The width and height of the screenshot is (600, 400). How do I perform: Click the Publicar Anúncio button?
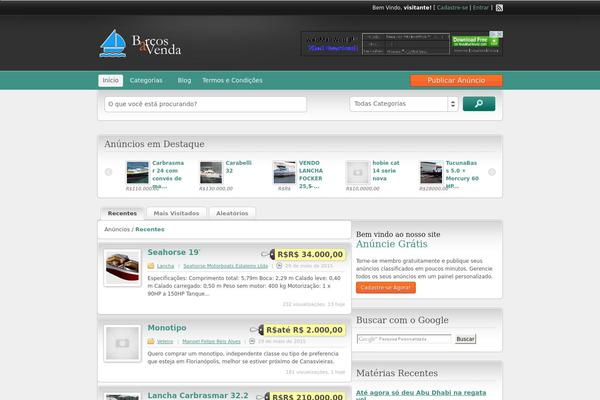pos(456,80)
